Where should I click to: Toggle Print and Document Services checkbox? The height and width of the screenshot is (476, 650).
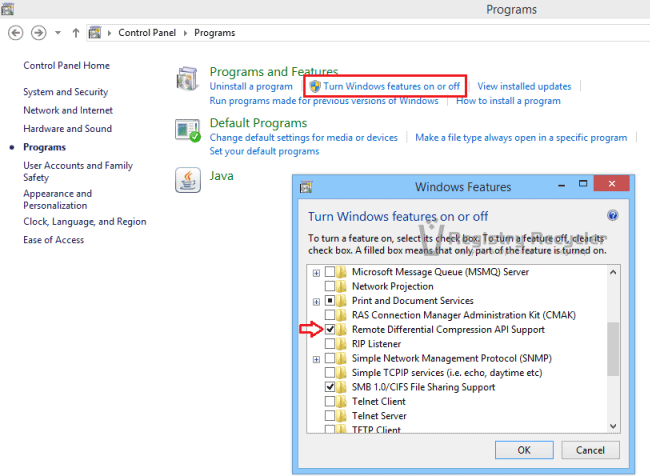[x=330, y=300]
